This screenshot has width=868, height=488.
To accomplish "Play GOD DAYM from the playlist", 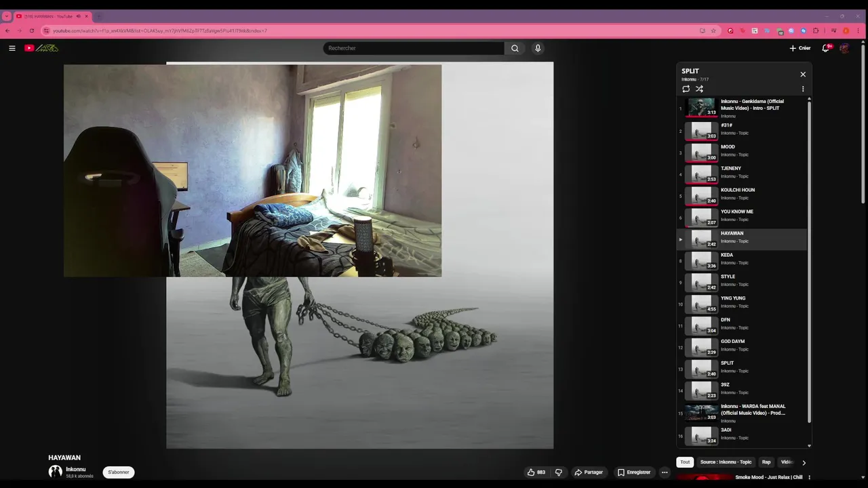I will coord(742,347).
